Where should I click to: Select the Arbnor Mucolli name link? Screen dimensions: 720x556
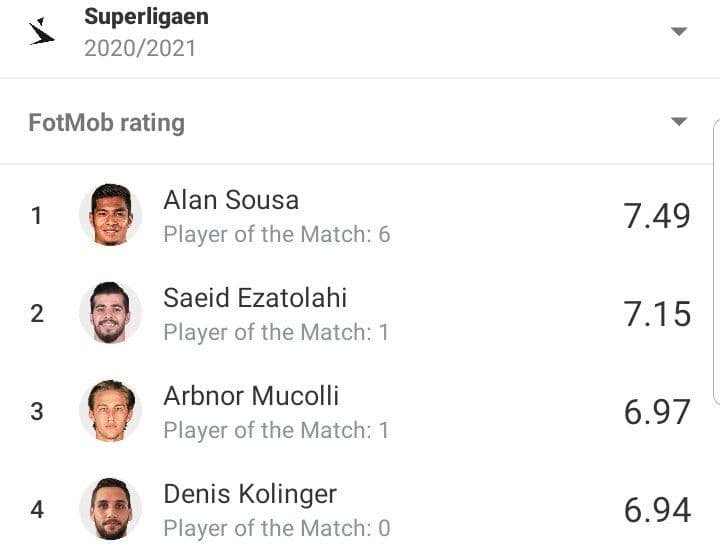coord(251,396)
